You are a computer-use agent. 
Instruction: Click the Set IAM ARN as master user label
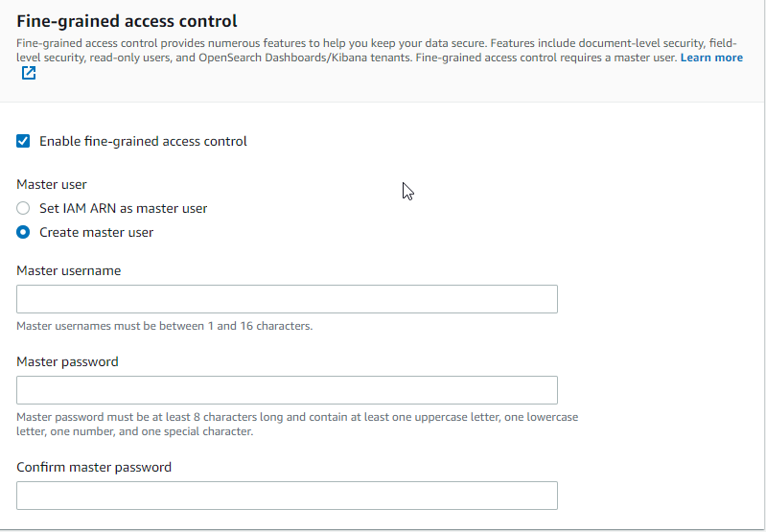pyautogui.click(x=123, y=208)
